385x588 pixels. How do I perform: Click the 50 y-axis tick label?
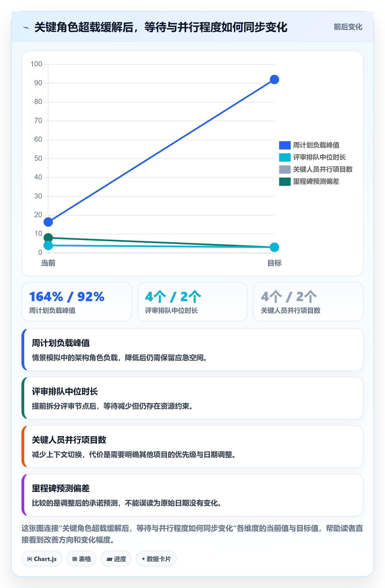click(38, 158)
